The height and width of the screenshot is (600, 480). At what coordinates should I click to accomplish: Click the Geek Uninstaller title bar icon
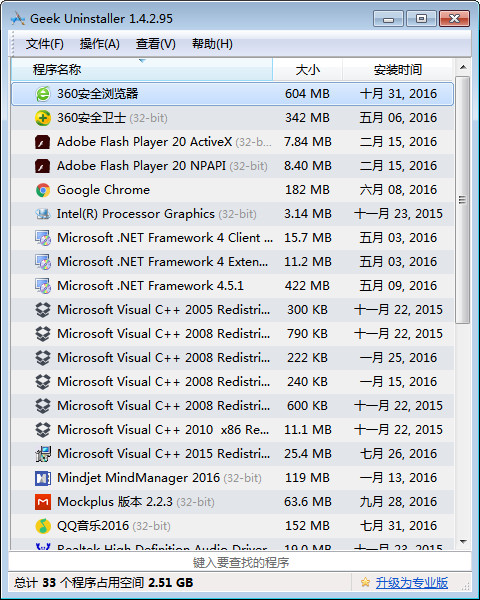coord(18,18)
